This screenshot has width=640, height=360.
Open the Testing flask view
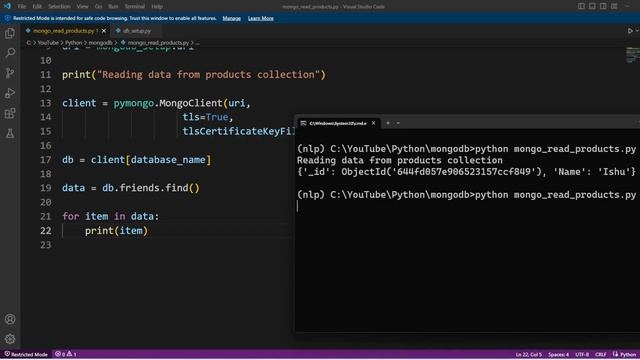coord(10,133)
